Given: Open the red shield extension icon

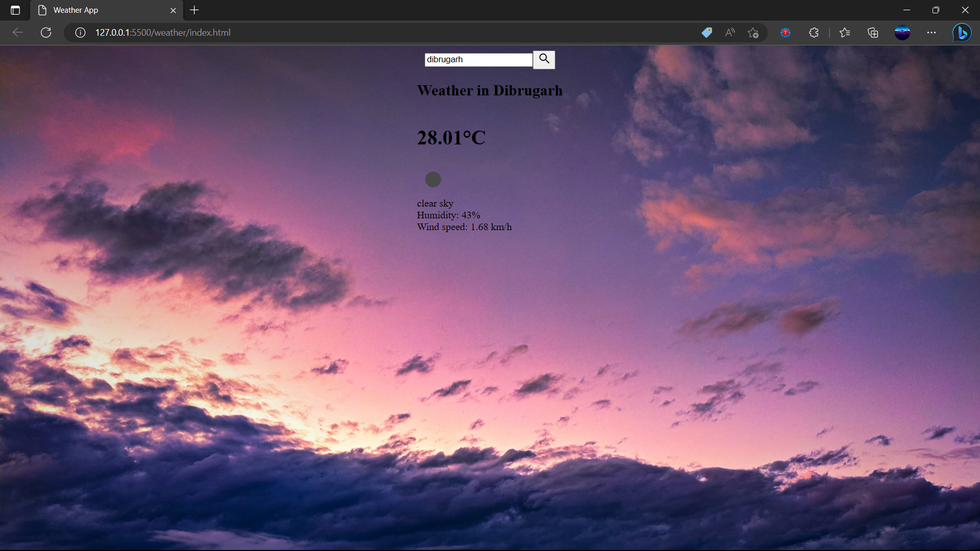Looking at the screenshot, I should [x=786, y=33].
